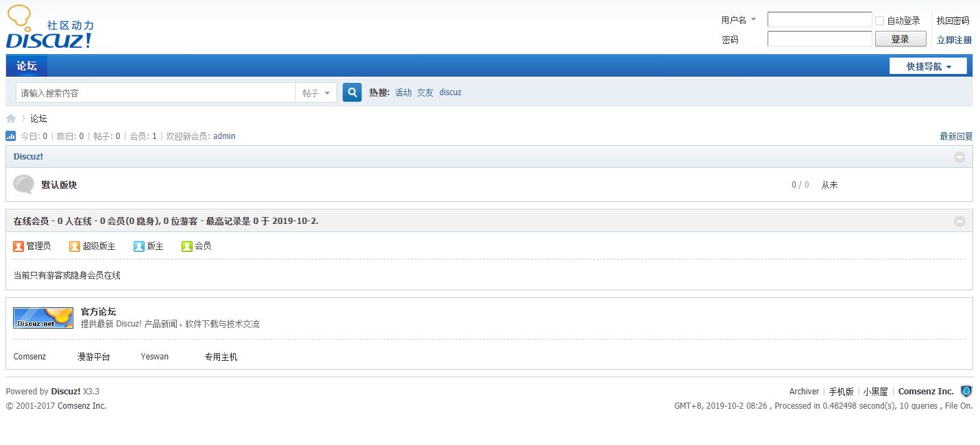
Task: Click the orange 管理员 user icon
Action: (19, 246)
